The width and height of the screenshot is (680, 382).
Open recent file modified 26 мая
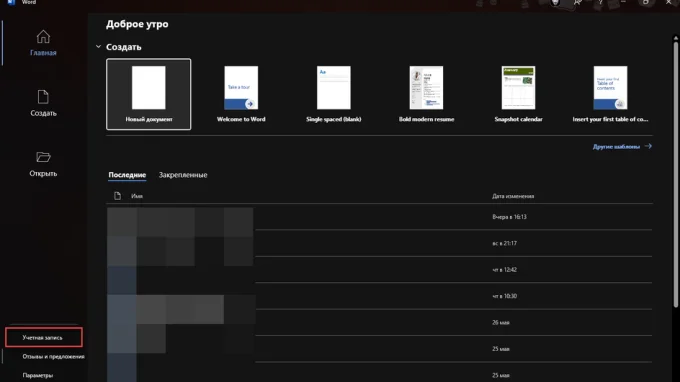[379, 323]
